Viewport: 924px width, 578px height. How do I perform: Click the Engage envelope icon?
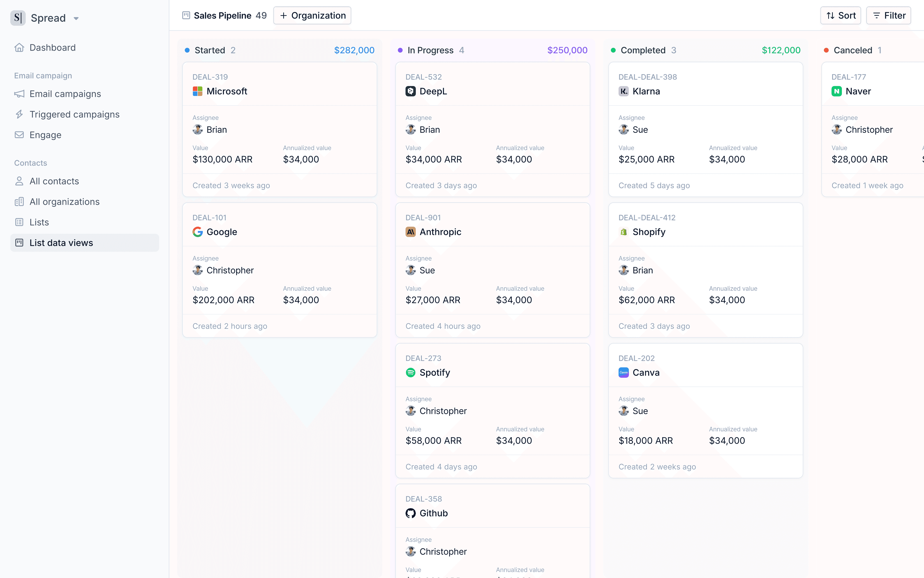coord(19,135)
